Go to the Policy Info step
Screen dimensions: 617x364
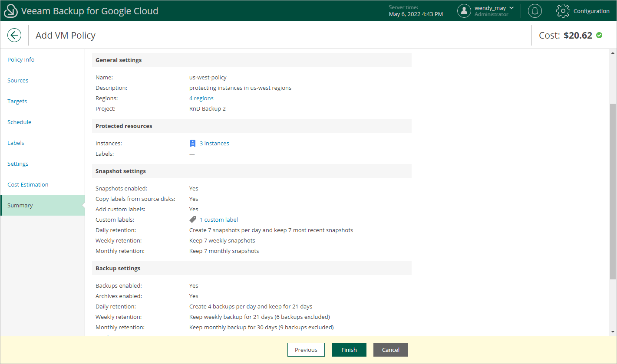[21, 59]
